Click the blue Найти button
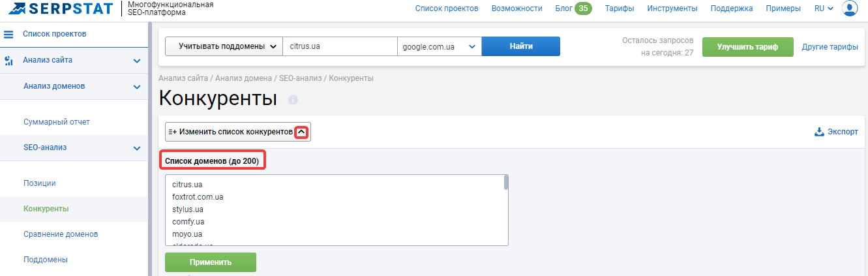 521,46
